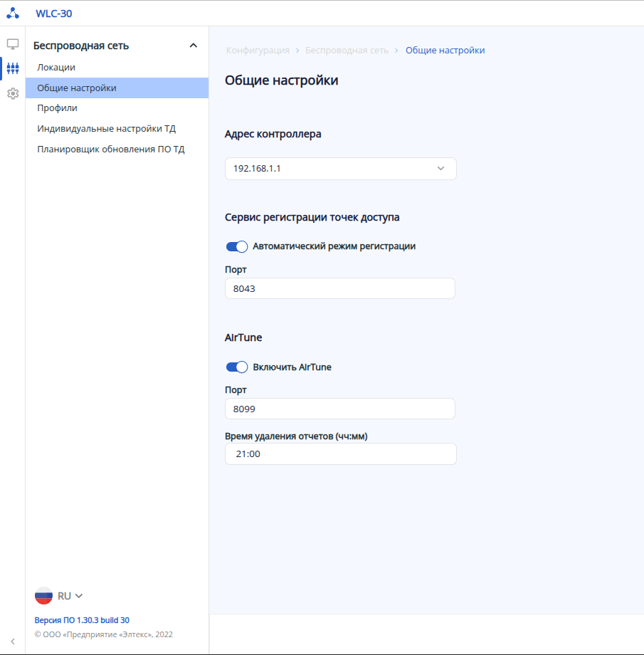Open Профили menu item
This screenshot has height=655, width=644.
tap(57, 108)
